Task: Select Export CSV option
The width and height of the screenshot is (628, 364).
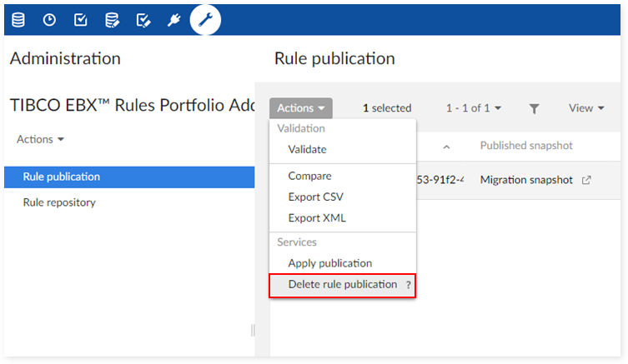Action: pos(315,197)
